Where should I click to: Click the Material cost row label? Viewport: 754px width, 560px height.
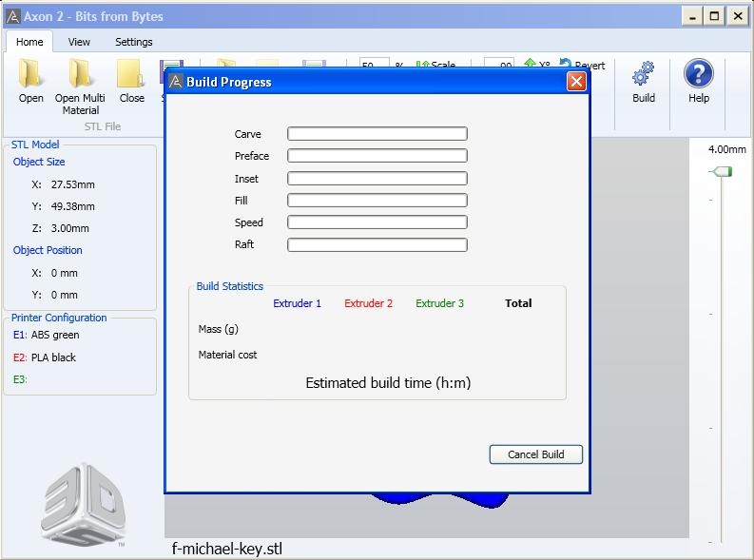[227, 355]
